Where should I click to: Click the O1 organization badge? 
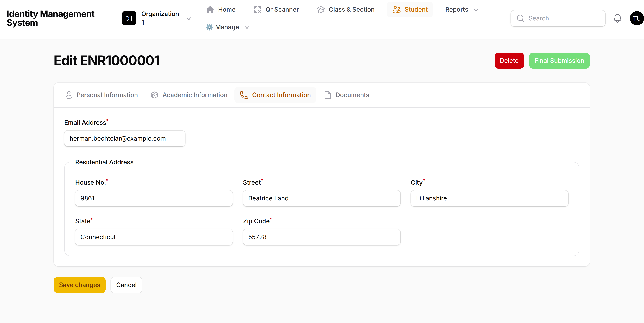[x=129, y=18]
